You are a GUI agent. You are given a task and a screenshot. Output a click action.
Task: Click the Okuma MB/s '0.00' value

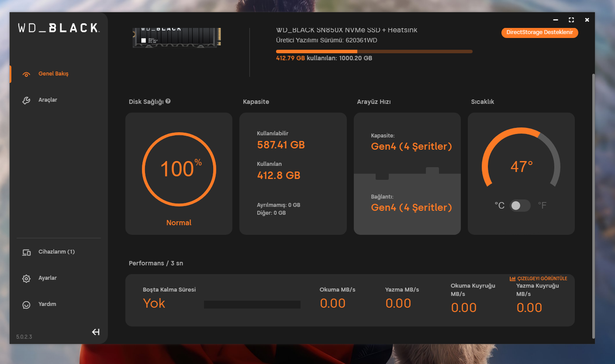pyautogui.click(x=333, y=303)
